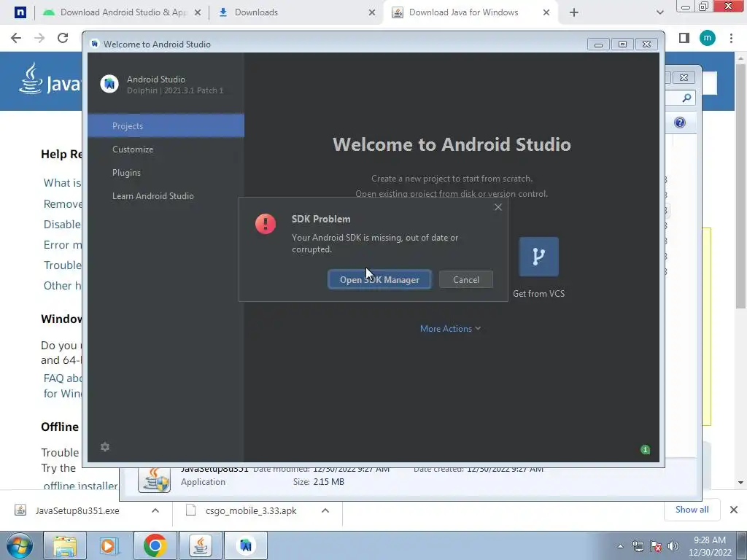Expand the More Actions dropdown
The width and height of the screenshot is (747, 560).
tap(450, 329)
